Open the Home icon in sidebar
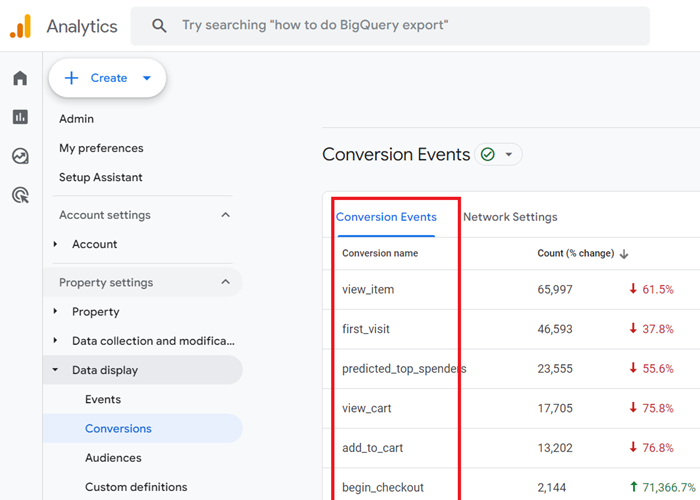Viewport: 700px width, 500px height. click(x=20, y=78)
